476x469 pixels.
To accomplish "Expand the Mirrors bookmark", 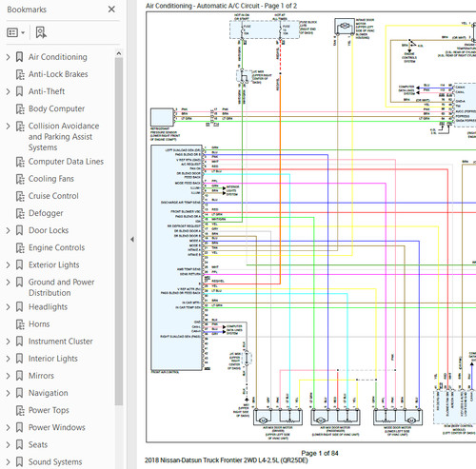I will (9, 376).
